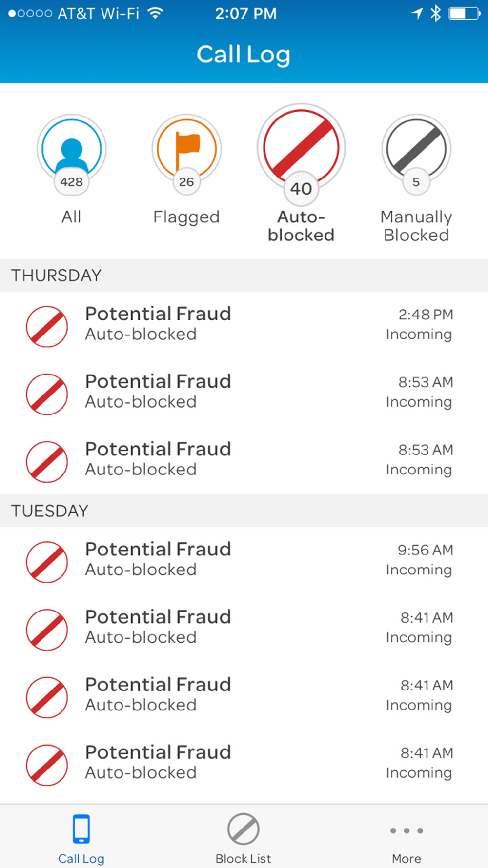The image size is (488, 868).
Task: Tap the blocked icon for the 9:56 AM call
Action: 47,562
